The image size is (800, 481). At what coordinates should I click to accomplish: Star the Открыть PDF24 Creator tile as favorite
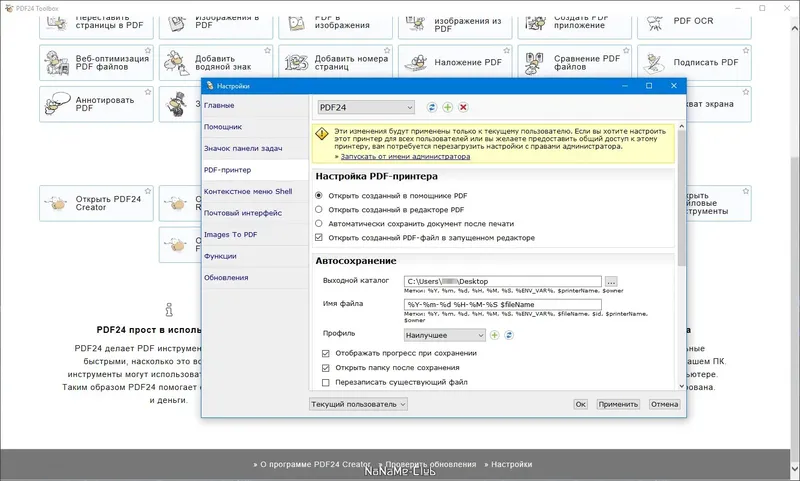coord(148,191)
